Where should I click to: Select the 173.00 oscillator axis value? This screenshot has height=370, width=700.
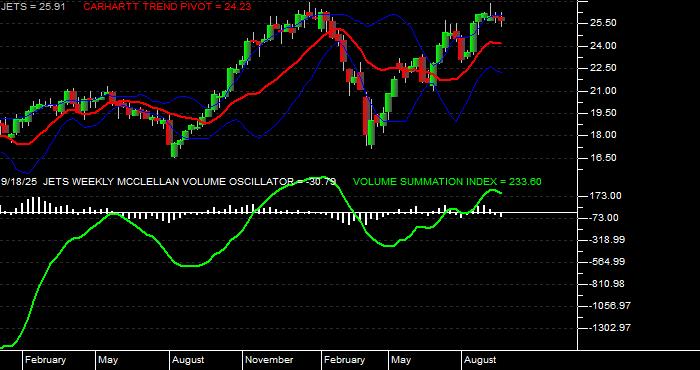(606, 196)
